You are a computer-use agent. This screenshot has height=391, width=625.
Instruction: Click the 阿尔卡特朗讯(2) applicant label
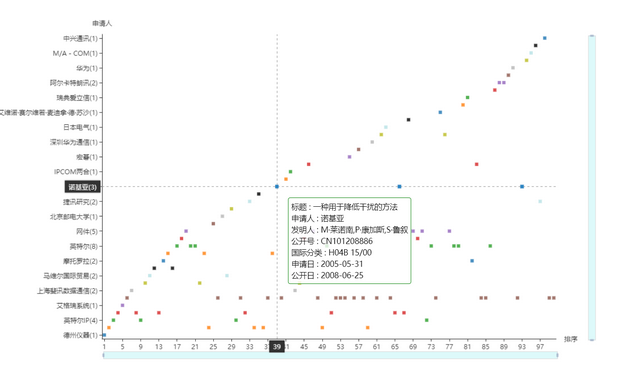pos(74,83)
